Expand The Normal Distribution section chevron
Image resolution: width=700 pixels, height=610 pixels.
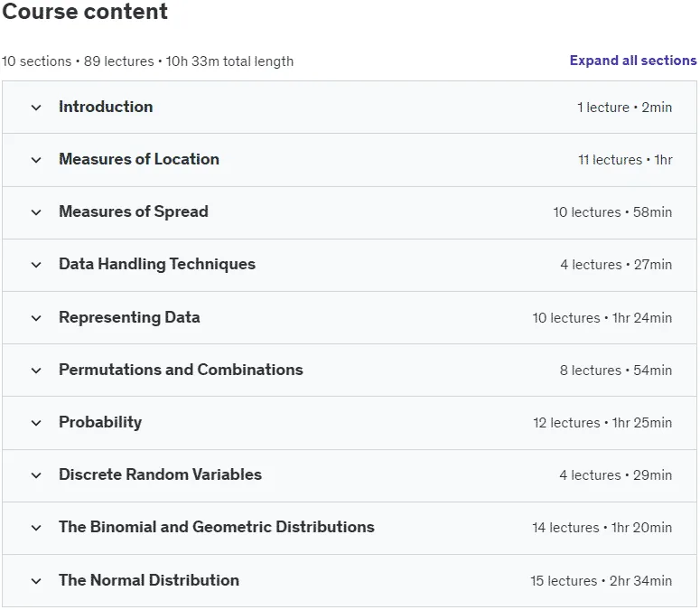pos(36,581)
